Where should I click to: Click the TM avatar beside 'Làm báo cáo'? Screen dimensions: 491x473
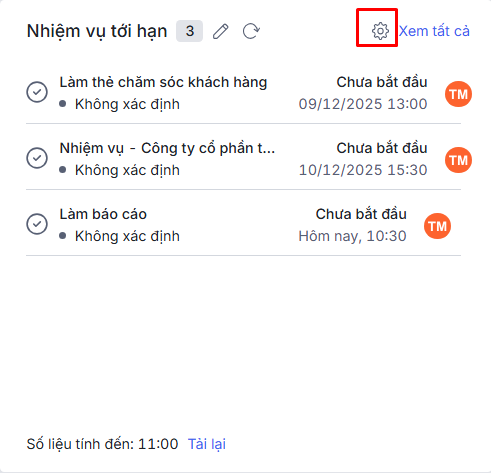click(x=437, y=226)
